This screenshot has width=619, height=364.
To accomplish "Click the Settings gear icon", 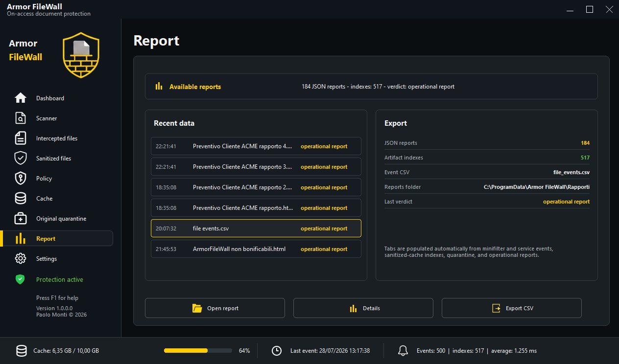I will pyautogui.click(x=21, y=258).
